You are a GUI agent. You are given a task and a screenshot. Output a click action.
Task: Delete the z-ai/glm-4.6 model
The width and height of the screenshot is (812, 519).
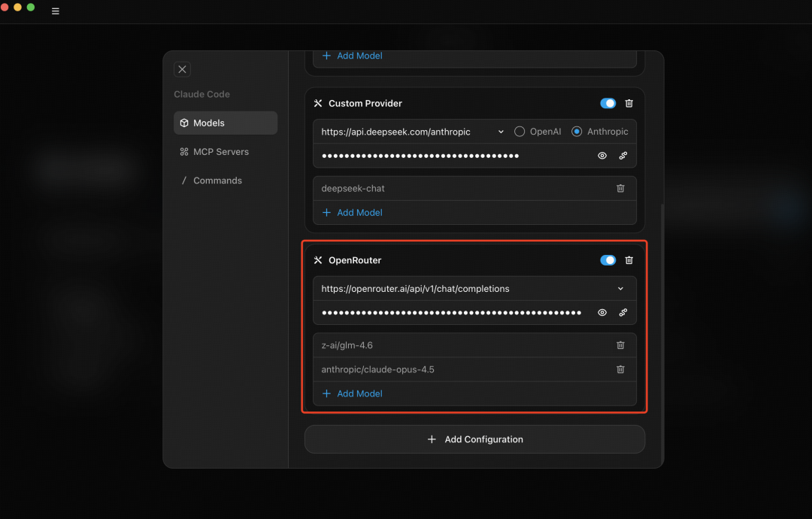(620, 345)
